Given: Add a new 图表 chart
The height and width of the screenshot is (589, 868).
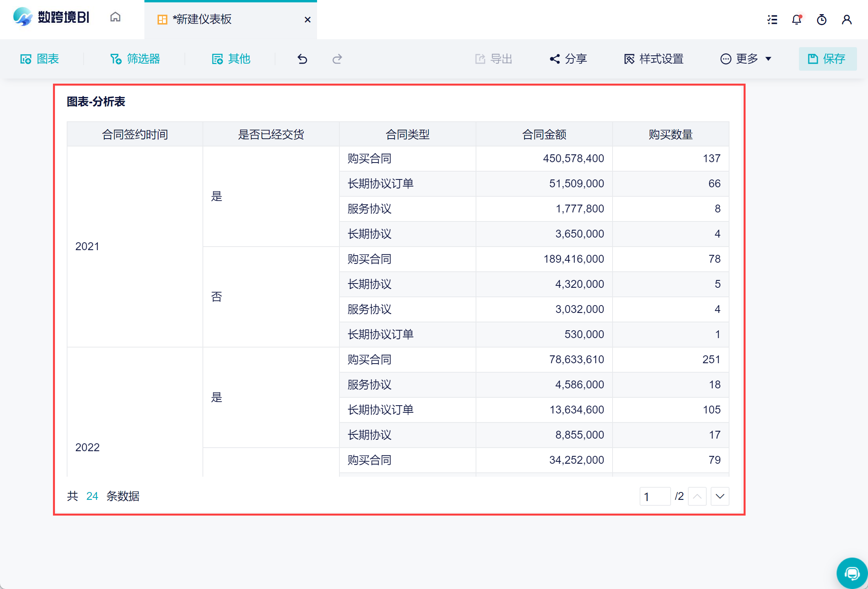Looking at the screenshot, I should 40,59.
